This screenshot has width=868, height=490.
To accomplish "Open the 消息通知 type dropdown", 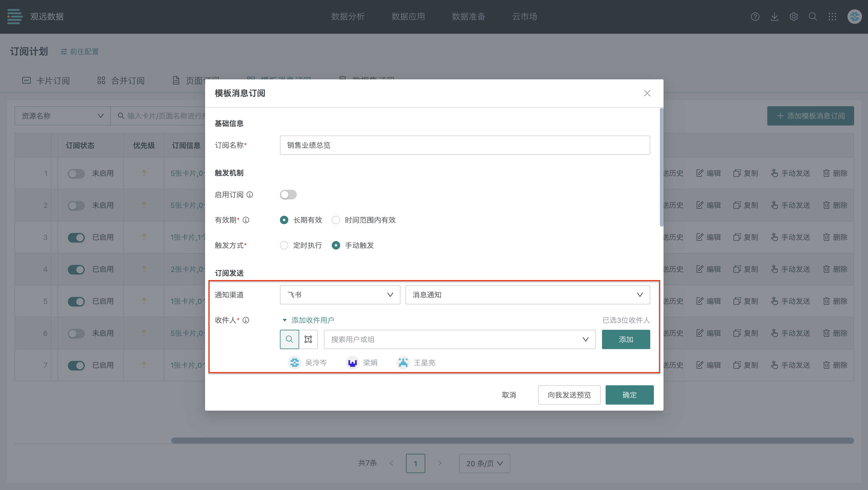I will 527,295.
